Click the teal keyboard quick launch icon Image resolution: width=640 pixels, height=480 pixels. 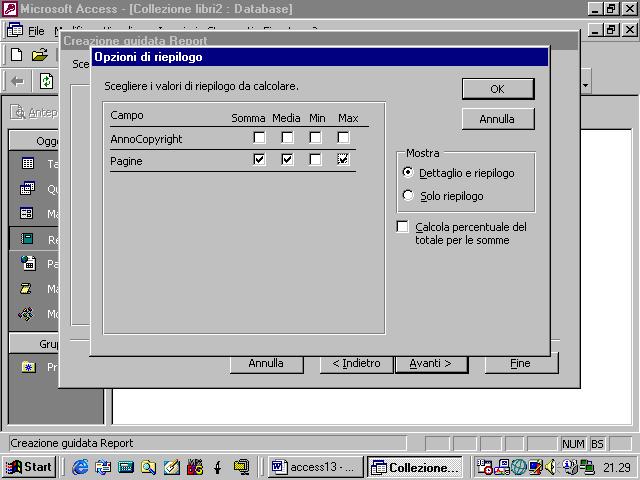[x=126, y=467]
